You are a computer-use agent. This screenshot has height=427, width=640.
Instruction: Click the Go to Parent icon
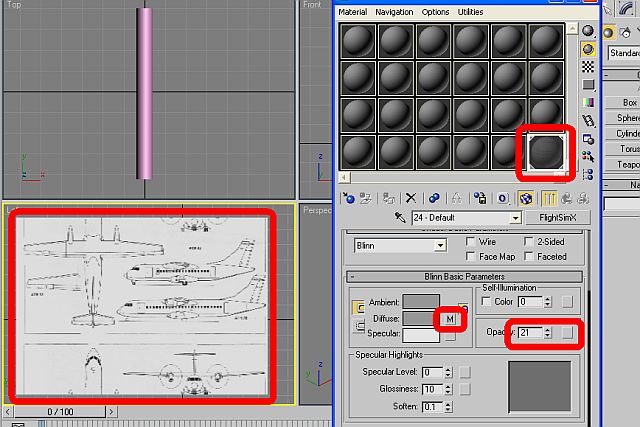(567, 199)
